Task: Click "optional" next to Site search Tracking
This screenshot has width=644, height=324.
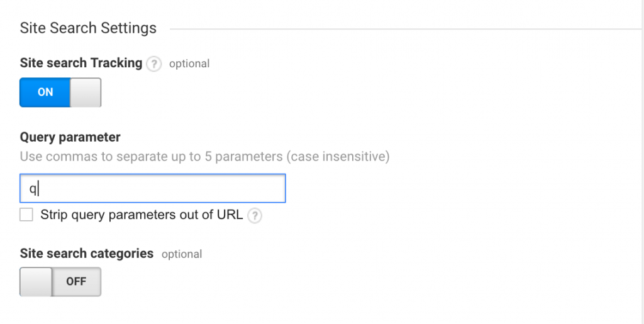Action: [x=189, y=64]
